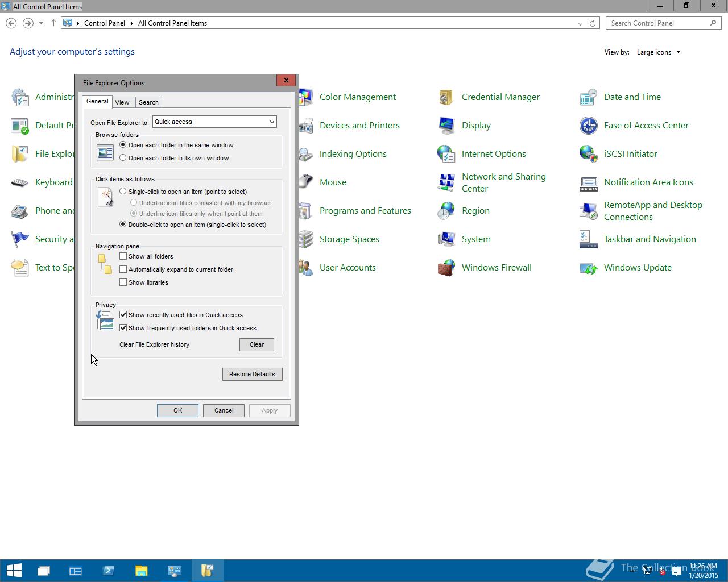Open the recent locations dropdown arrow

(x=41, y=23)
